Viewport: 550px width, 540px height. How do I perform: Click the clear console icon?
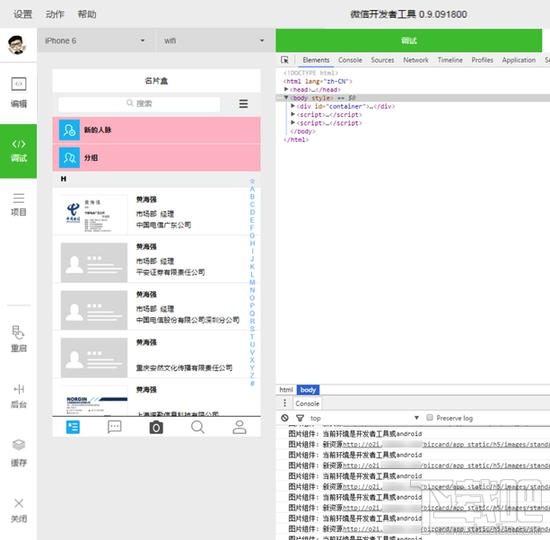tap(285, 418)
